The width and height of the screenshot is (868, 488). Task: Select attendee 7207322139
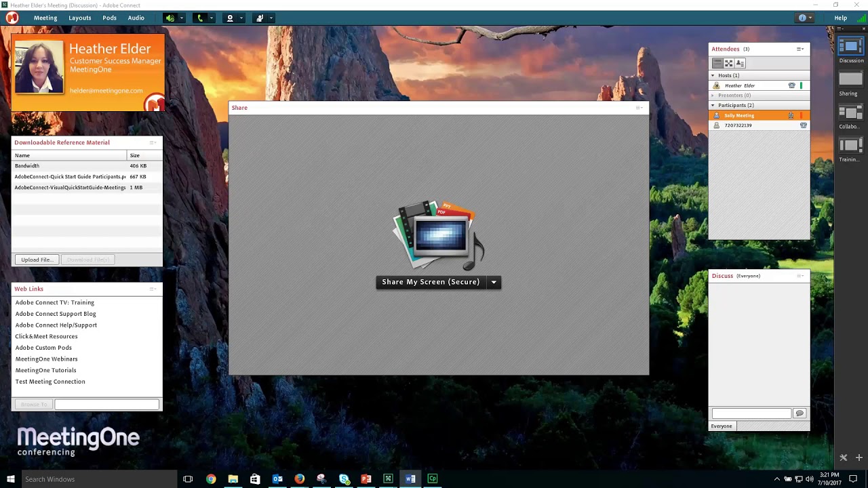[759, 125]
